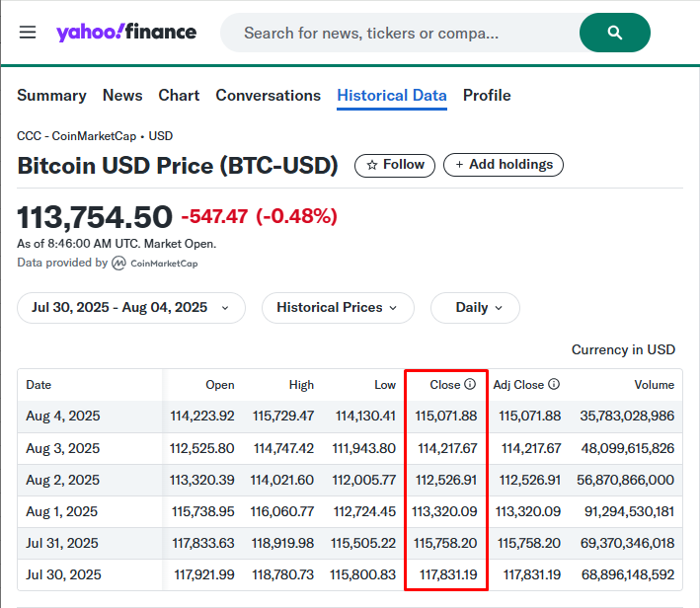This screenshot has height=608, width=700.
Task: Switch to the News tab
Action: pyautogui.click(x=122, y=96)
